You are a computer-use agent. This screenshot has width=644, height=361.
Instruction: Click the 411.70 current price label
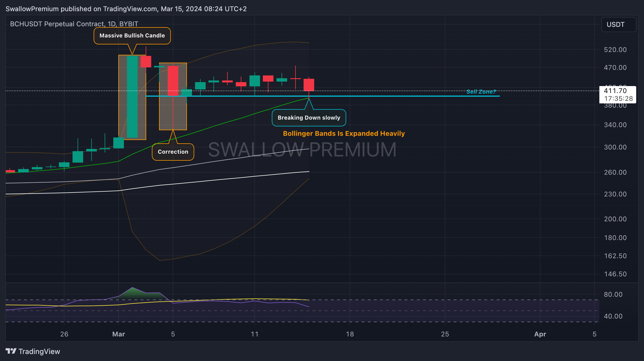[615, 91]
